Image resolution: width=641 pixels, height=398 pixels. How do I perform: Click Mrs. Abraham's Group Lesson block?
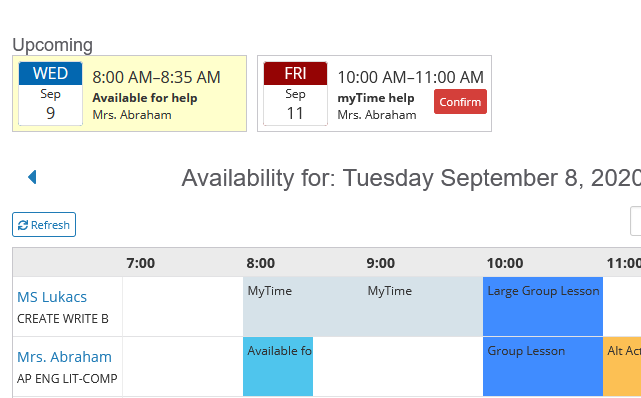[x=543, y=367]
